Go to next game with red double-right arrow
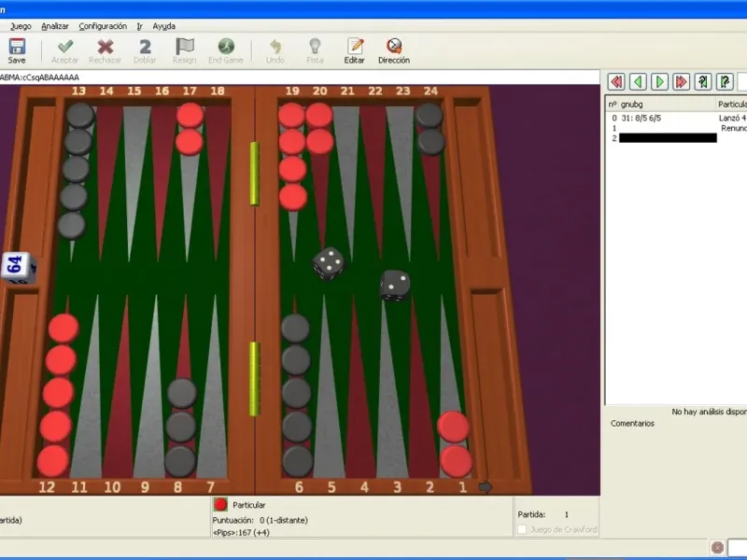Screen dimensions: 747x560 click(682, 82)
